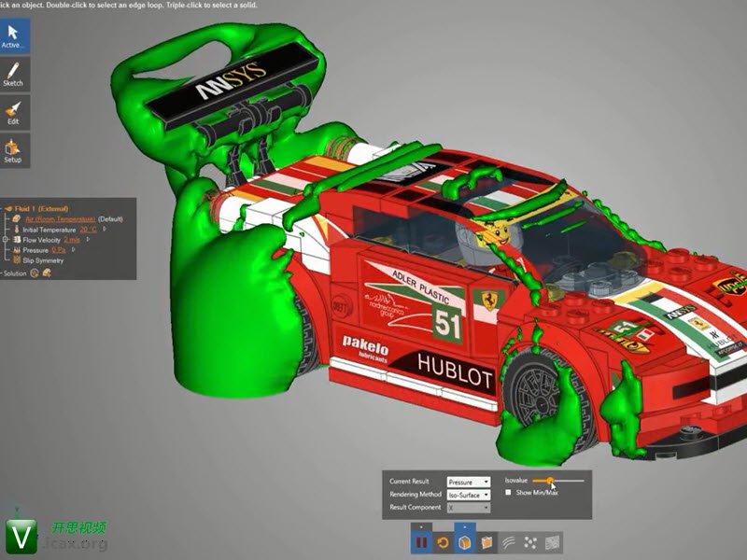Click the arrow next to Flow Velocity value
This screenshot has width=747, height=560.
[x=88, y=239]
